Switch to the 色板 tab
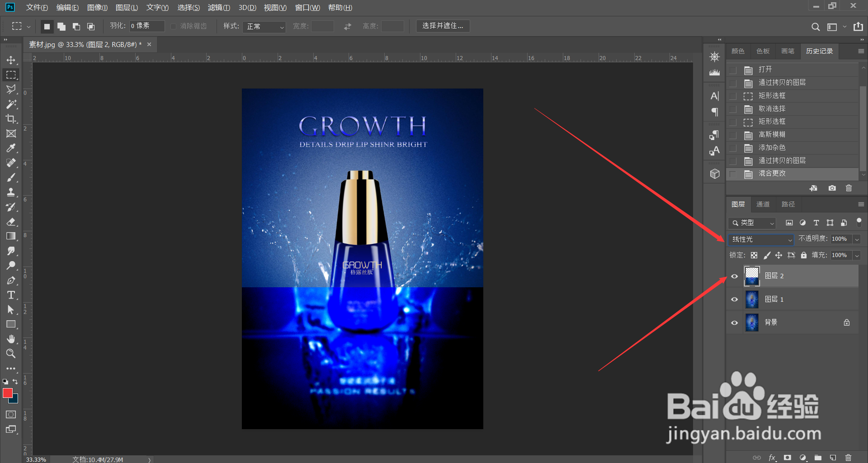The width and height of the screenshot is (868, 463). pyautogui.click(x=763, y=51)
